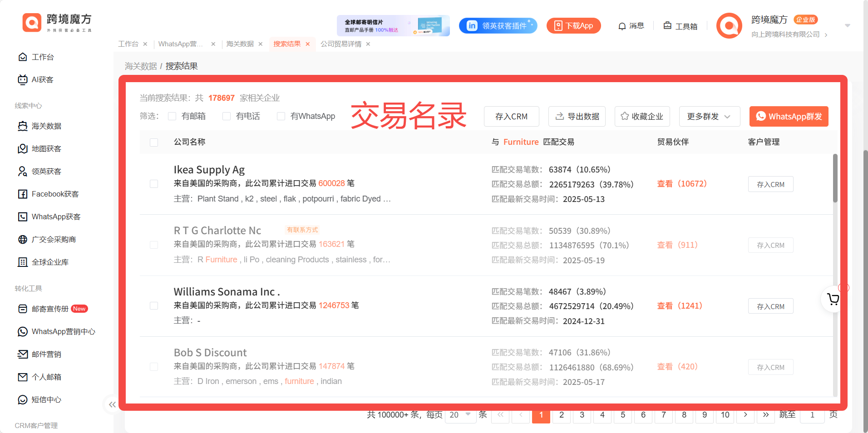Image resolution: width=868 pixels, height=433 pixels.
Task: Open 个人邮箱 in the sidebar
Action: coord(40,377)
